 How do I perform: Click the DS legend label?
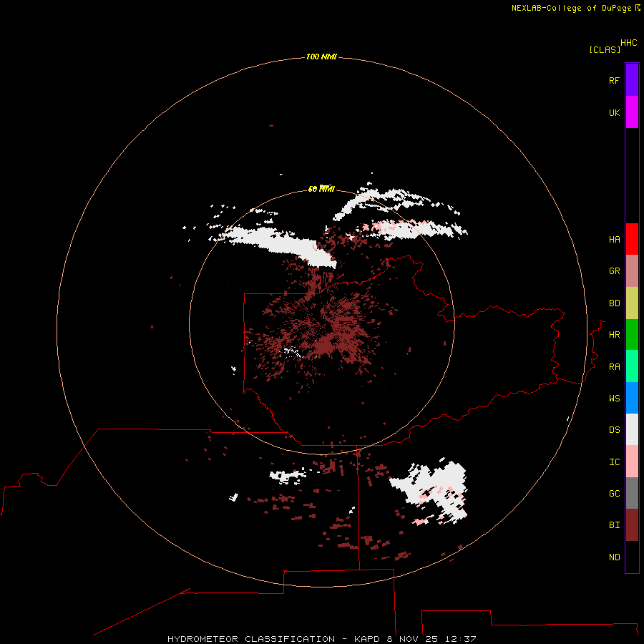(x=614, y=430)
